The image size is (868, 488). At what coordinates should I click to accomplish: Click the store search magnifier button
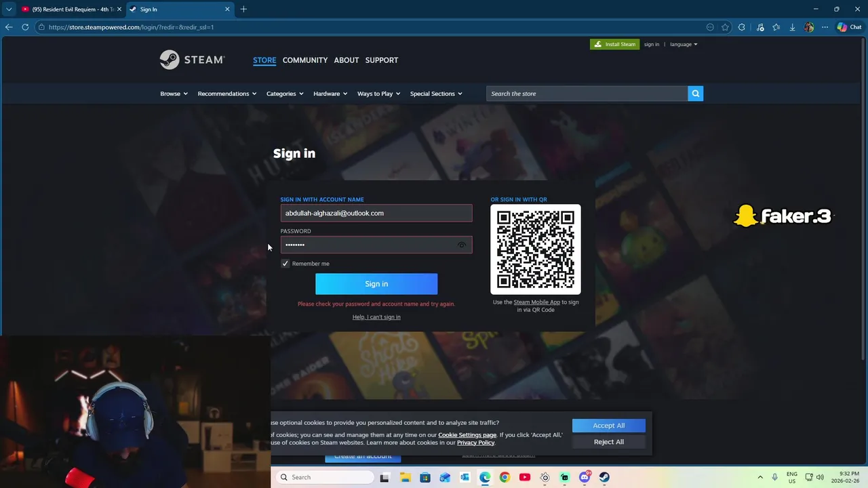pyautogui.click(x=695, y=94)
